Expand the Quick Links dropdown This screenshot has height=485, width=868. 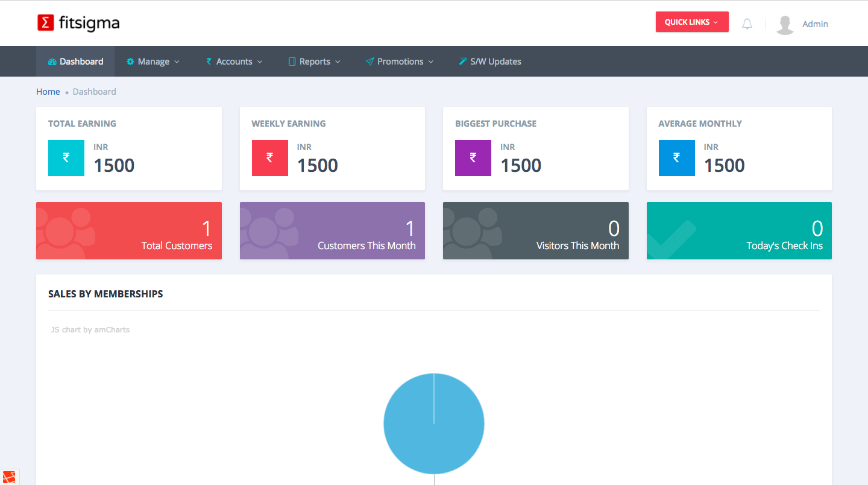click(x=691, y=22)
